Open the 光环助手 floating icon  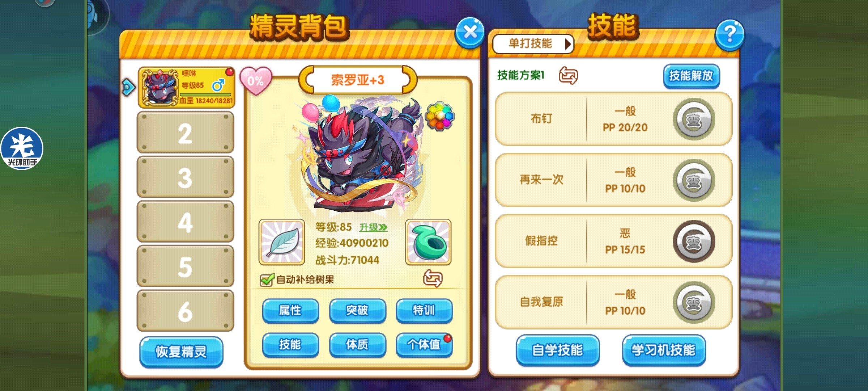coord(22,148)
